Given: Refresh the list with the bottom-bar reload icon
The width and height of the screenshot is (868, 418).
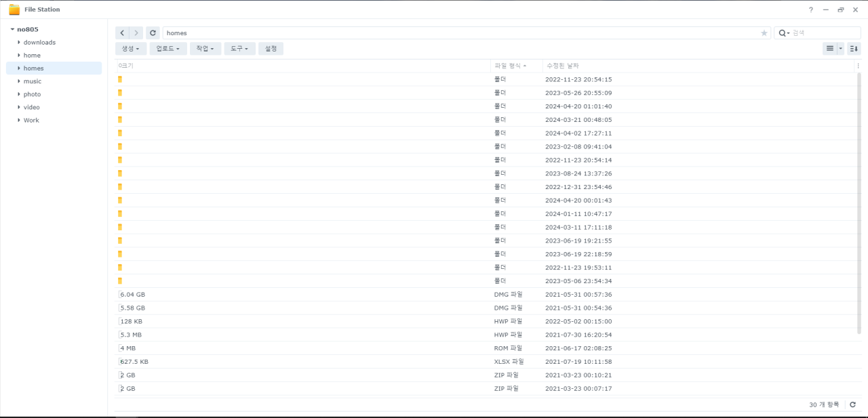Looking at the screenshot, I should (x=852, y=404).
